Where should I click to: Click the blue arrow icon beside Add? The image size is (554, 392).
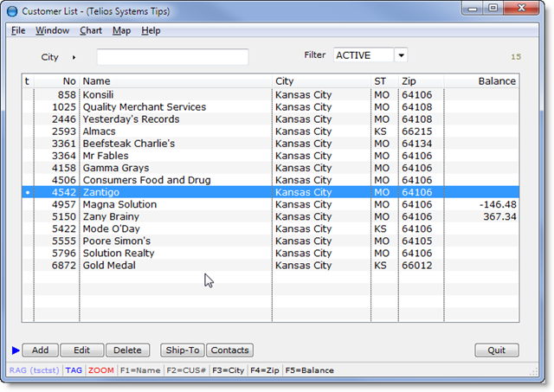(x=15, y=350)
